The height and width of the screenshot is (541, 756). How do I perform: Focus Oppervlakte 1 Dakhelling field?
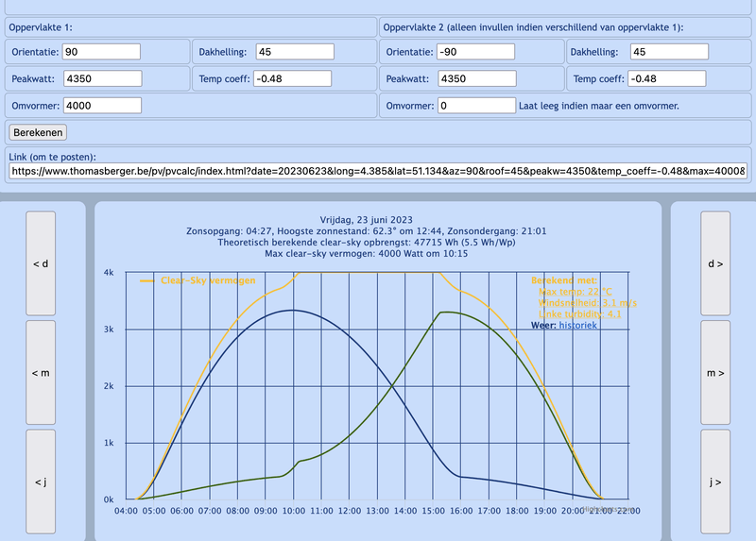295,52
